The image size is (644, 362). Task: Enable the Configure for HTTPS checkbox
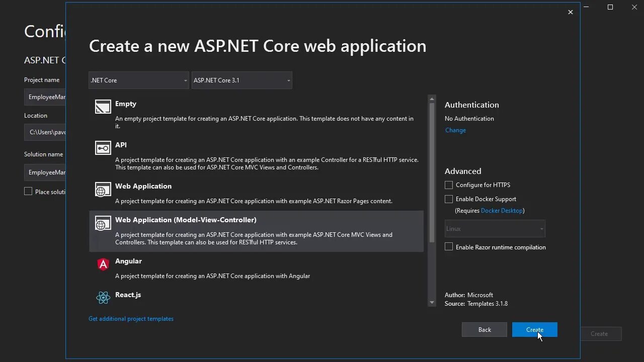(x=449, y=185)
